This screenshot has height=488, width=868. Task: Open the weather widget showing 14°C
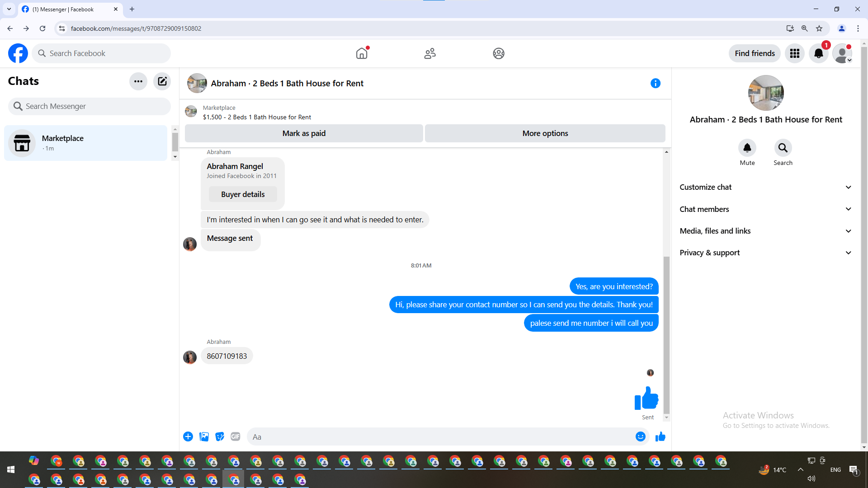[x=773, y=470]
